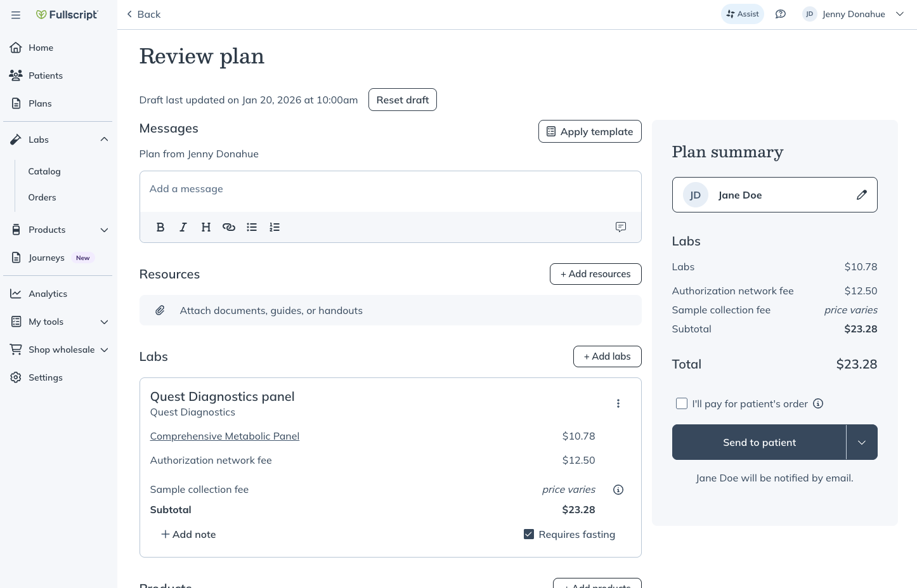Expand the My tools sidebar section

(104, 322)
